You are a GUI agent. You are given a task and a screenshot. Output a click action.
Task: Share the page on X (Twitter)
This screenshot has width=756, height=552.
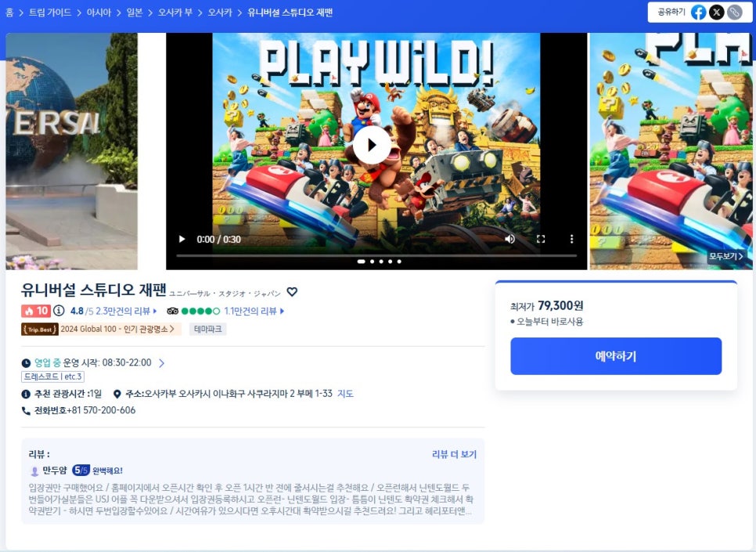(716, 12)
